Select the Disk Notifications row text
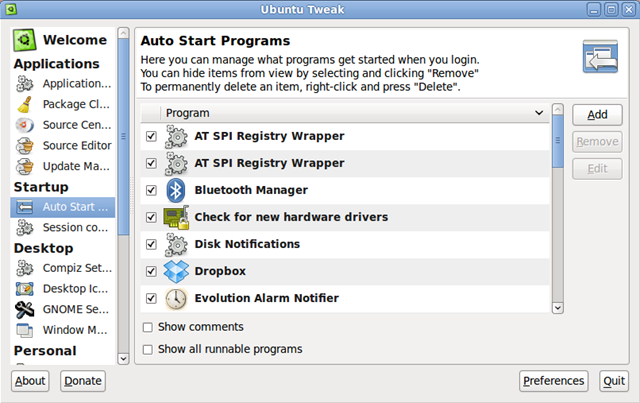Viewport: 640px width, 403px height. click(247, 244)
